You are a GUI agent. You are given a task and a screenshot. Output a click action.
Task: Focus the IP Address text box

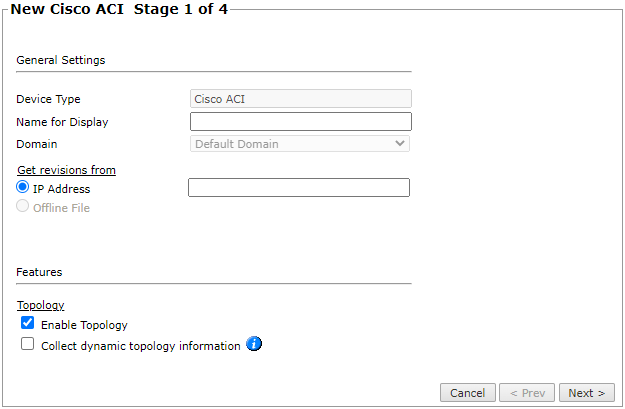point(298,188)
